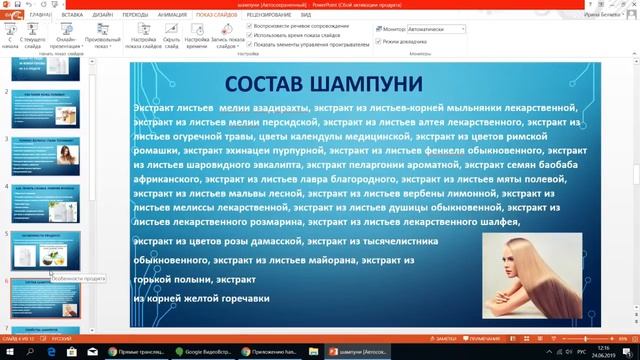Screen dimensions: 640x360
Task: Open the Mail app on the taskbar
Action: [x=93, y=351]
